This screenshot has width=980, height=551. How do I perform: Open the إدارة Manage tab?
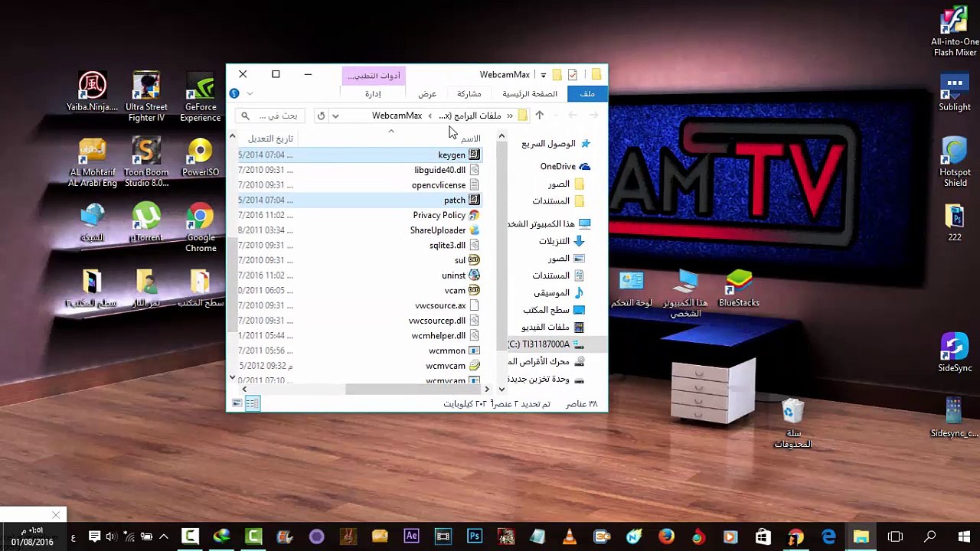click(x=373, y=93)
